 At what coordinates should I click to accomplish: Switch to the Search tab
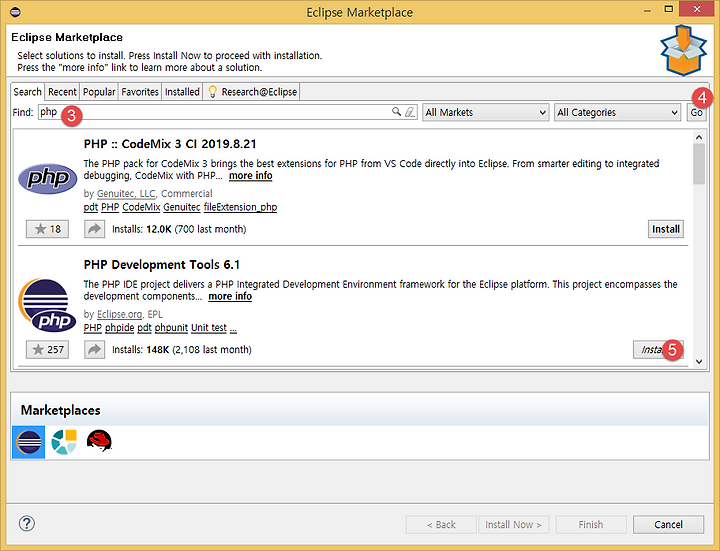(27, 92)
